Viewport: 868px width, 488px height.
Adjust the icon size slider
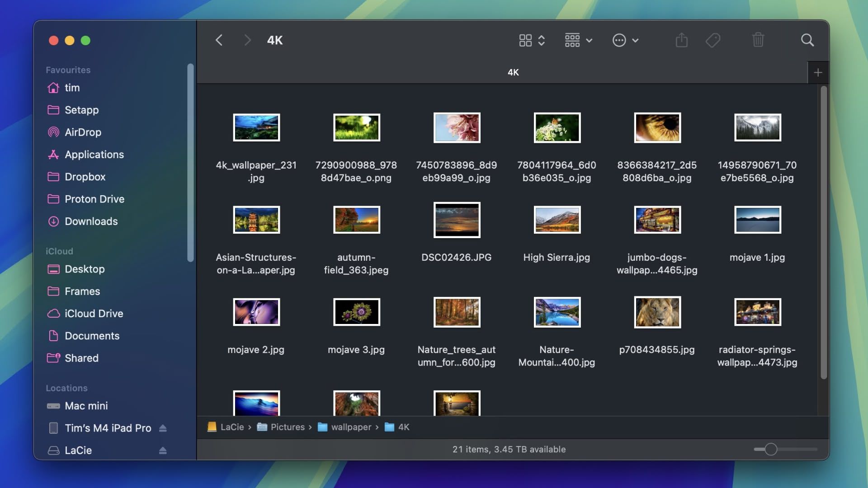(771, 449)
